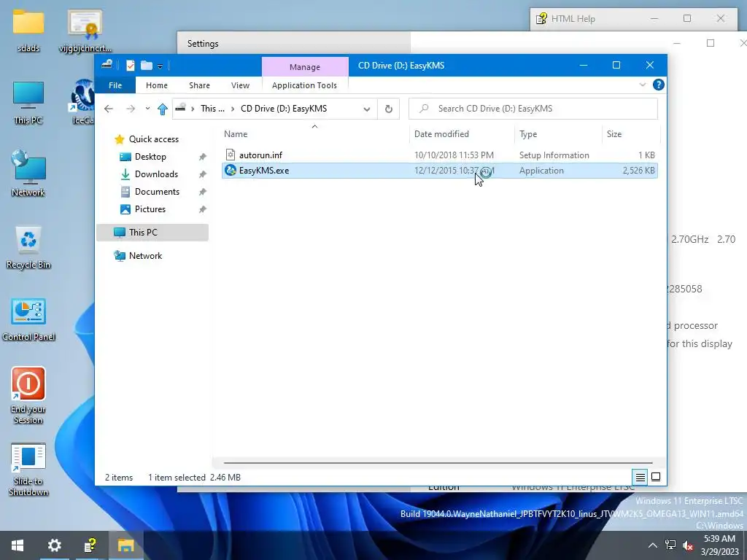Viewport: 747px width, 560px height.
Task: Open Control Panel desktop shortcut
Action: [x=28, y=319]
